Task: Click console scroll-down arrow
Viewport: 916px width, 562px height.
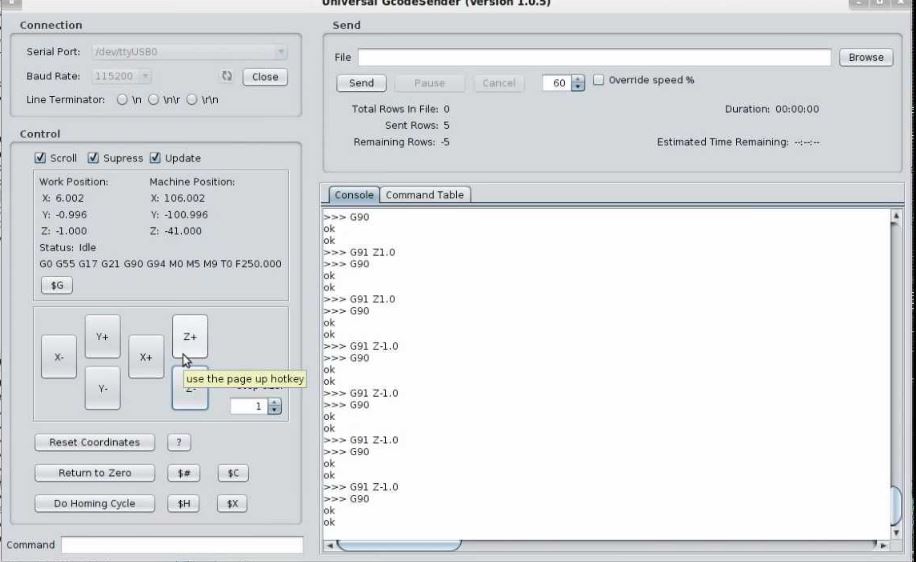Action: [896, 533]
